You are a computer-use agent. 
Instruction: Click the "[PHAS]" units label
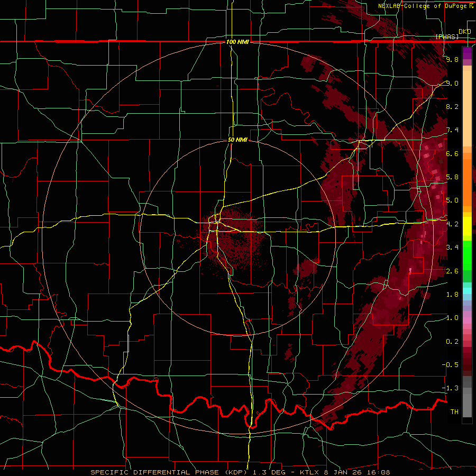[447, 36]
